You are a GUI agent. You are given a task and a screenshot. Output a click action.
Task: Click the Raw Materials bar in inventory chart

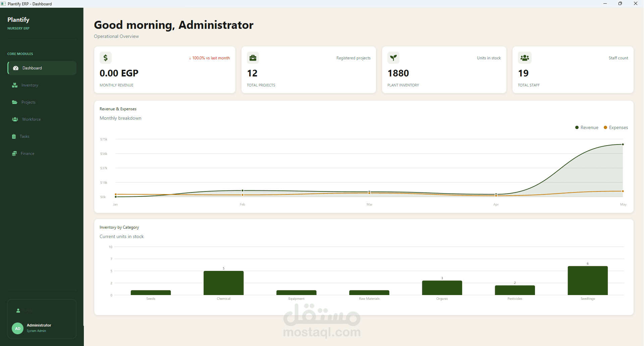click(x=369, y=293)
